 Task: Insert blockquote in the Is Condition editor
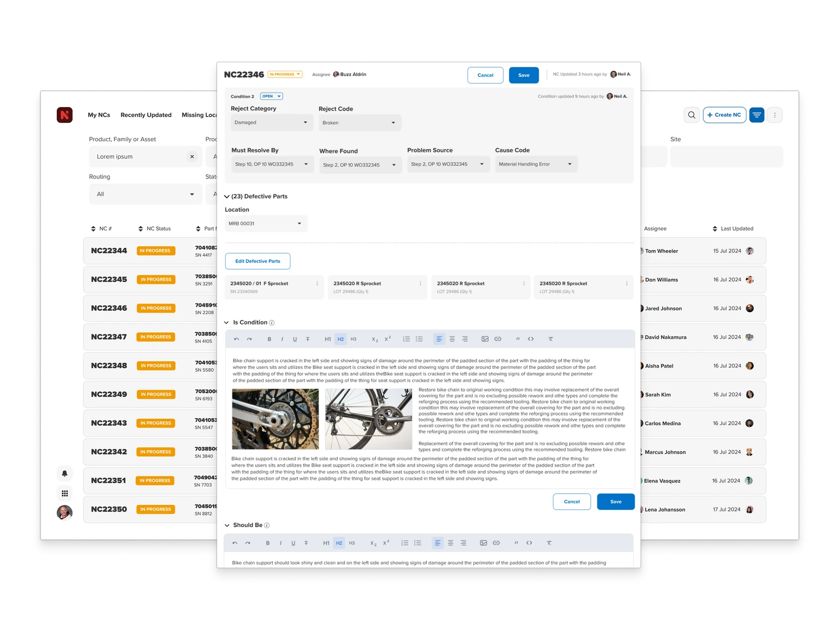click(518, 339)
